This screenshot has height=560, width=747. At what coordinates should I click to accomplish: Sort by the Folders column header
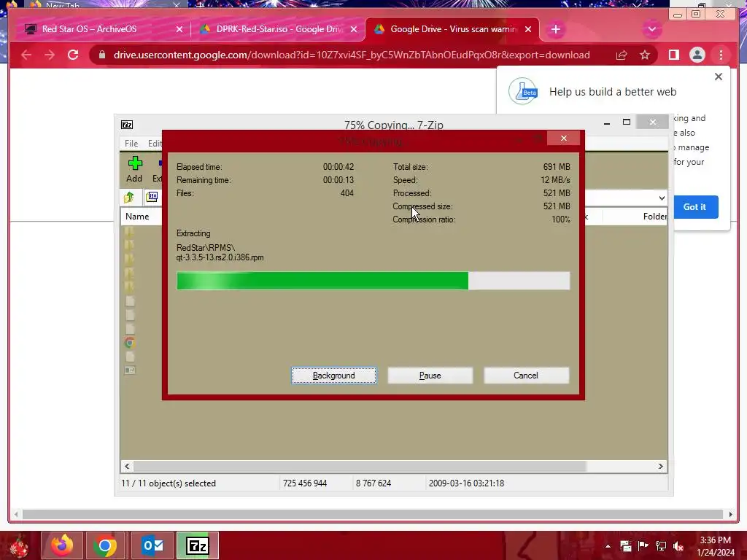654,216
